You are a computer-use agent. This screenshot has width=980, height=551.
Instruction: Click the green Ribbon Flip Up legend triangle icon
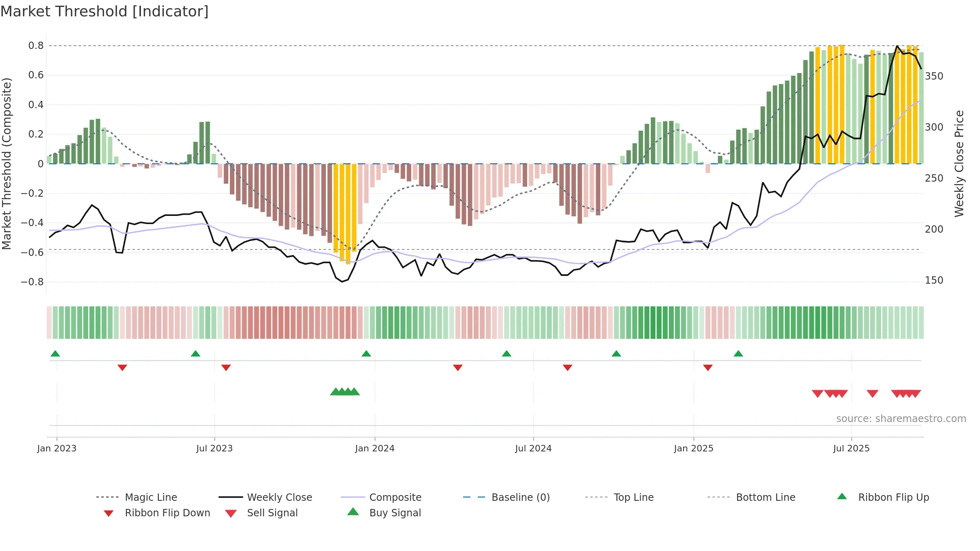[842, 496]
